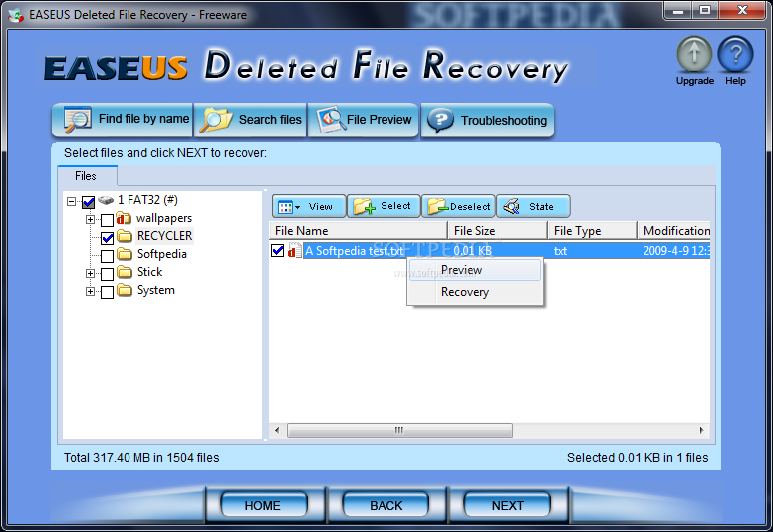The height and width of the screenshot is (532, 773).
Task: Choose Recovery from the context menu
Action: 476,292
